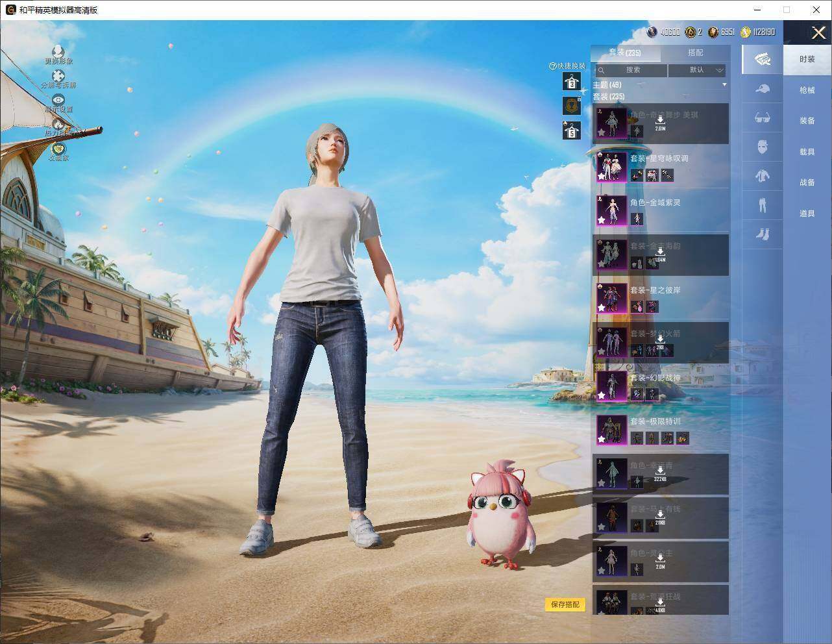Viewport: 832px width, 644px height.
Task: Expand the 主题 (49) section arrow
Action: 724,85
